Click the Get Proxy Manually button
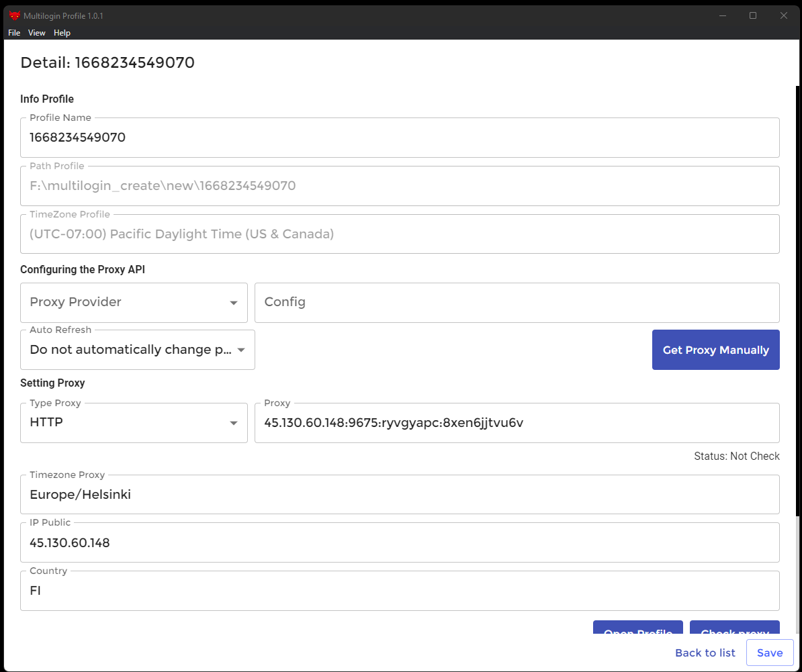Viewport: 802px width, 672px height. point(715,350)
